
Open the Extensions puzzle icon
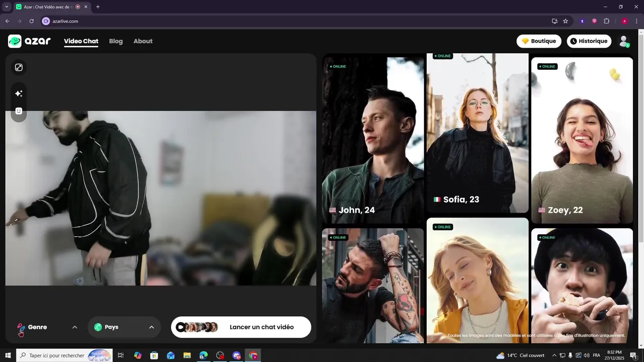click(x=606, y=21)
